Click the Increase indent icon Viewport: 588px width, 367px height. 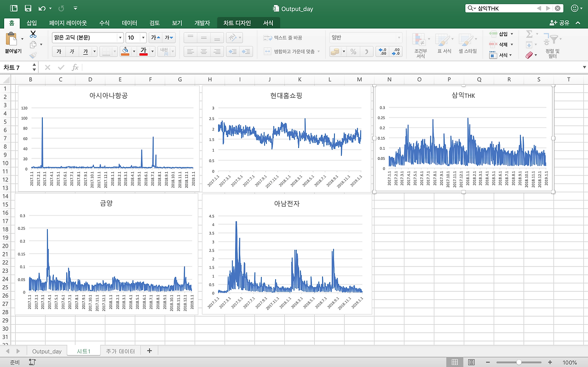click(x=246, y=51)
